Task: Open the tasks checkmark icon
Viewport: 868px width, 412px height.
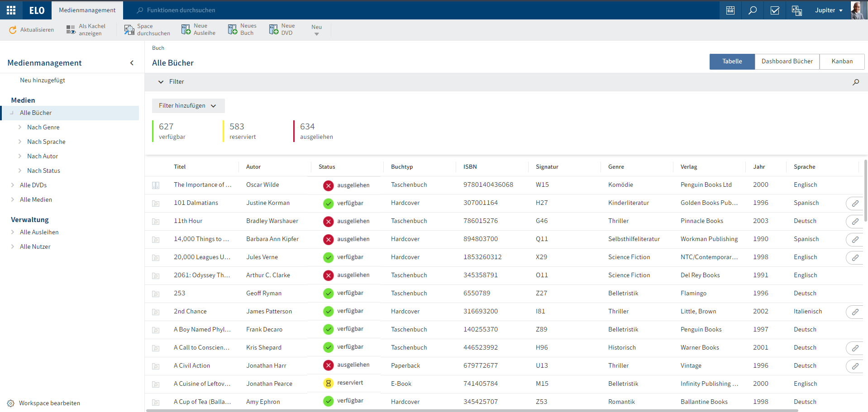Action: click(x=775, y=10)
